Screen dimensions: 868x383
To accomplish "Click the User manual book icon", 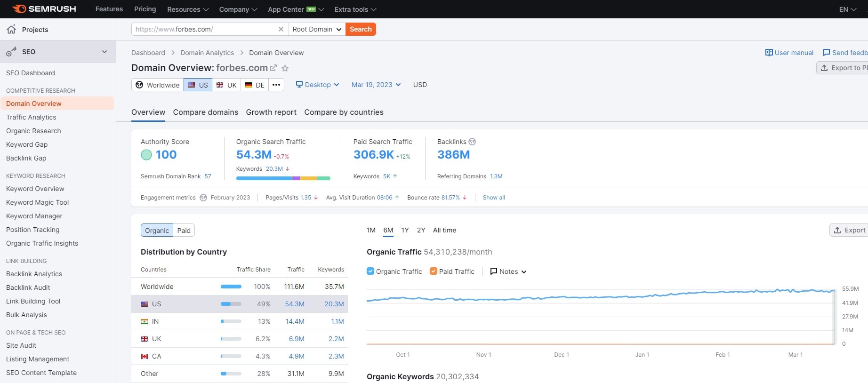I will click(x=769, y=53).
